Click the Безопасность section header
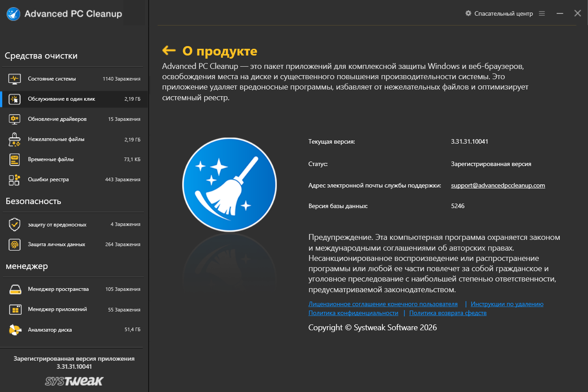 (34, 201)
